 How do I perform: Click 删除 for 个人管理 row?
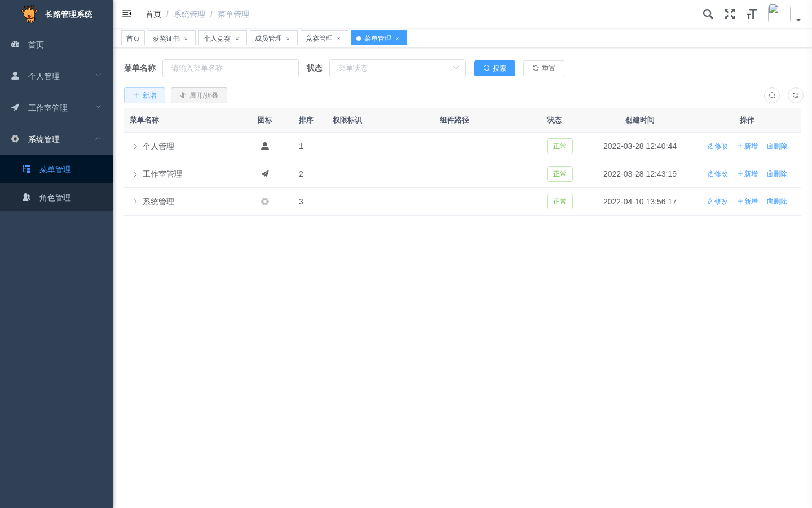tap(776, 146)
